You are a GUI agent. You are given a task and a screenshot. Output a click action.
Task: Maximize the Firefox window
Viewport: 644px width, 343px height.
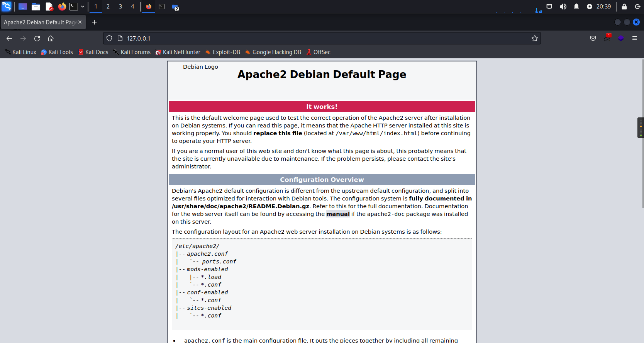(627, 22)
